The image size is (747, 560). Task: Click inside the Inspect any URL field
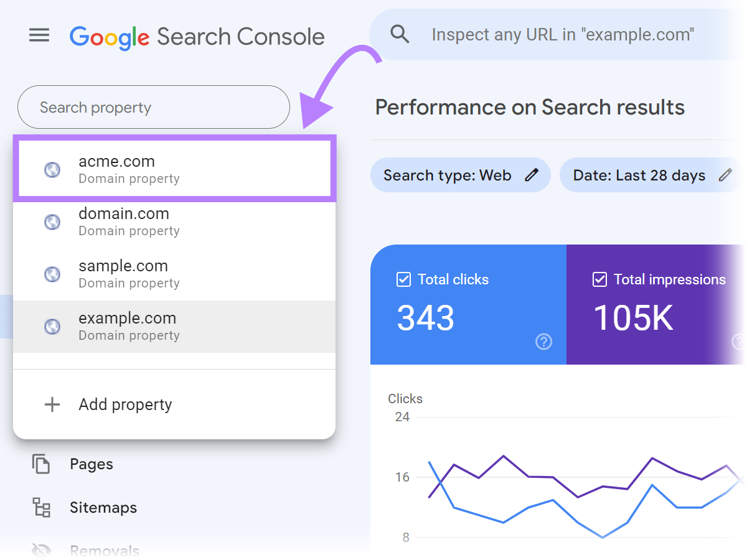(x=560, y=34)
